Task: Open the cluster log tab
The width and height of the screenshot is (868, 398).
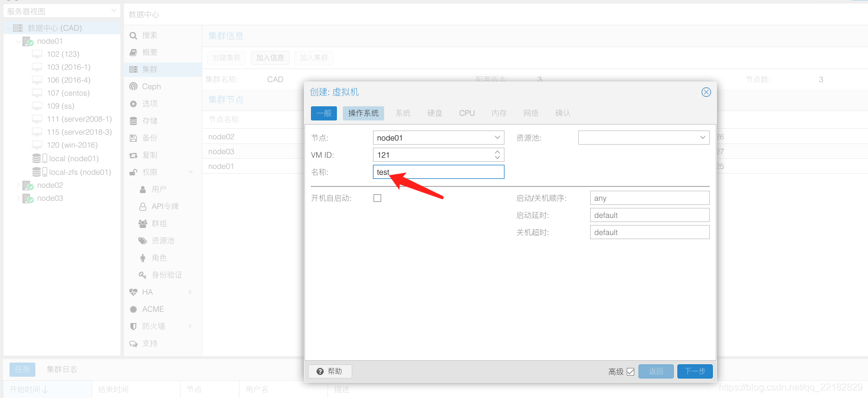Action: (62, 370)
